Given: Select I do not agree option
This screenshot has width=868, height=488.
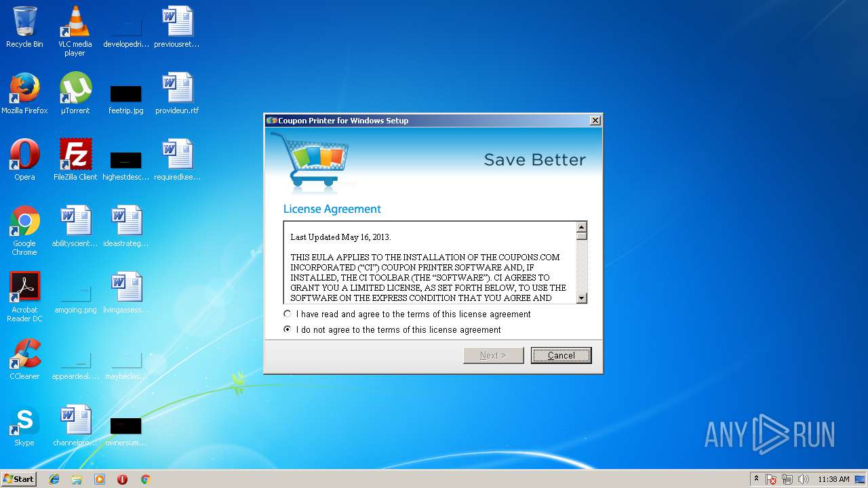Looking at the screenshot, I should click(x=392, y=330).
